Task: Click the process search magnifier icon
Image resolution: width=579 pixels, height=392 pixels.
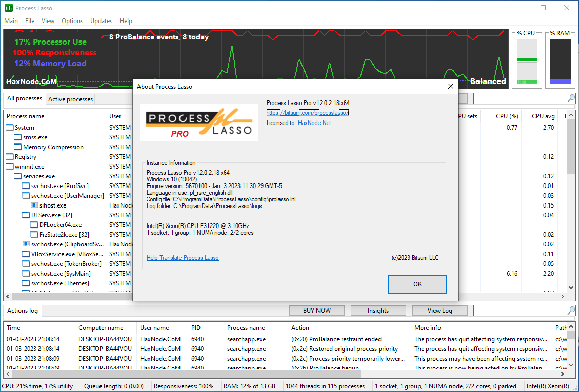Action: [x=571, y=98]
